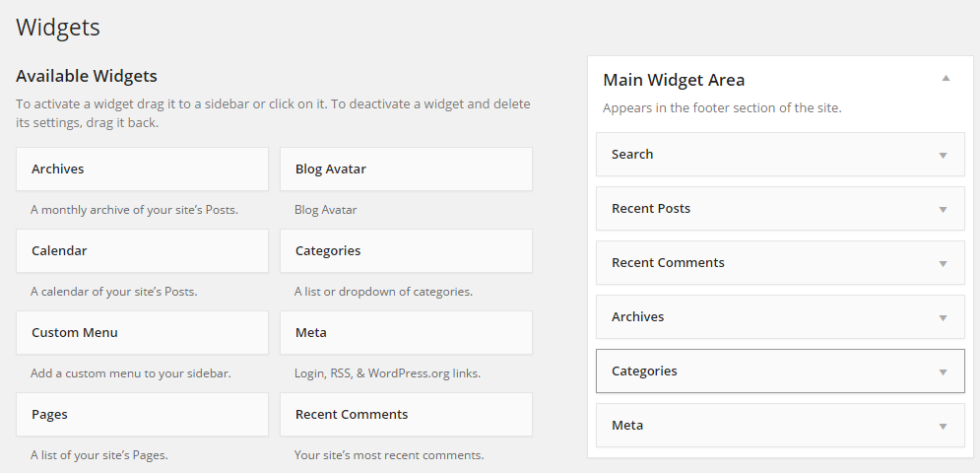Click the Main Widget Area heading
Viewport: 980px width, 473px height.
click(x=673, y=80)
